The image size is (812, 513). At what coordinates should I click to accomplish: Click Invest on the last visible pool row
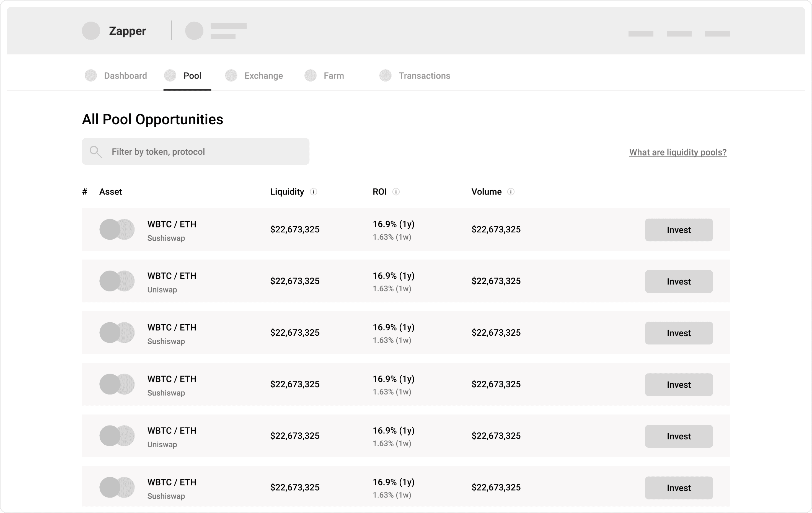678,488
